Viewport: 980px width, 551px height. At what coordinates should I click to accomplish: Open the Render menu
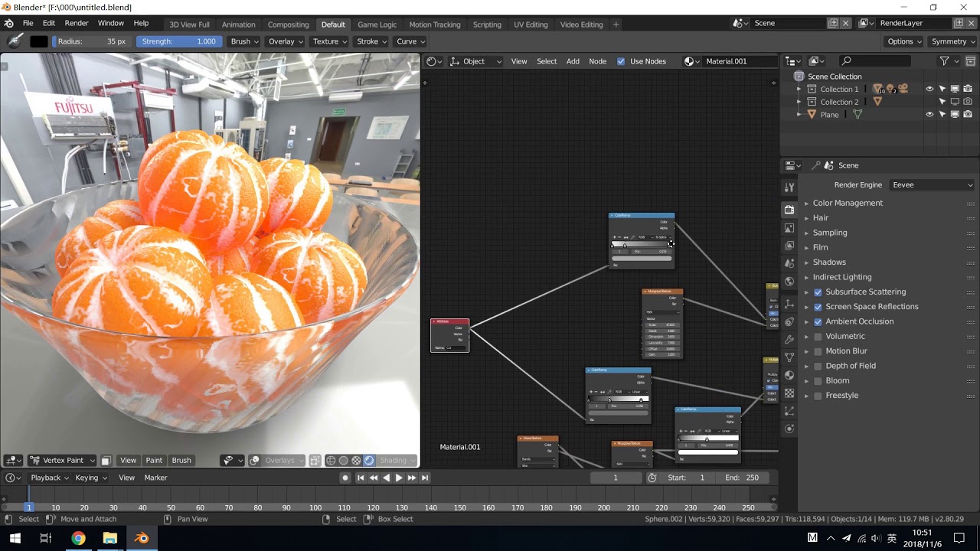click(77, 24)
